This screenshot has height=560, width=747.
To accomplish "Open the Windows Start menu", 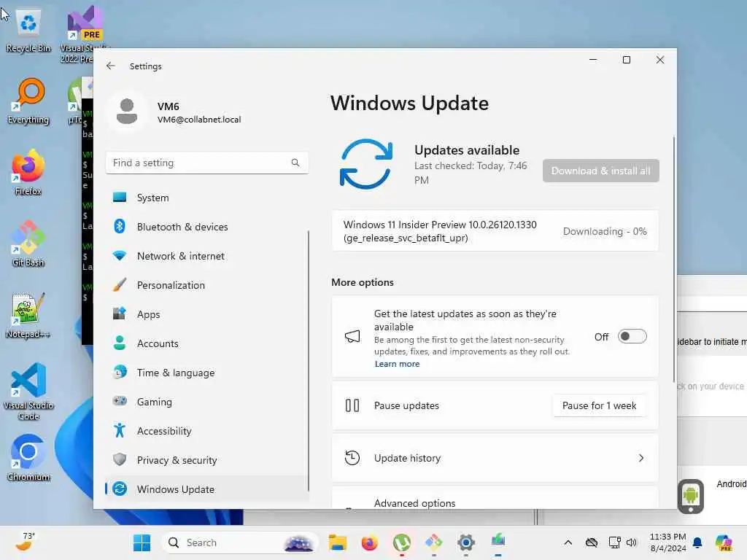I will [x=142, y=542].
